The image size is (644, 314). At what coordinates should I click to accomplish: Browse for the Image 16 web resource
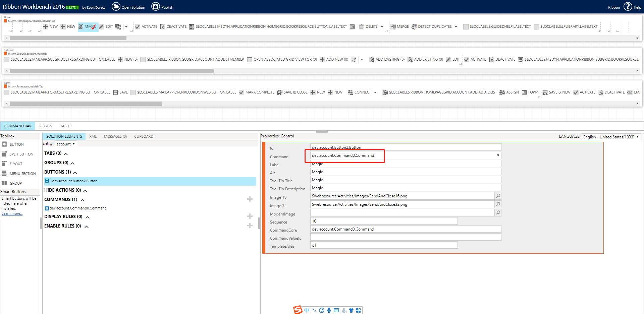coord(498,196)
